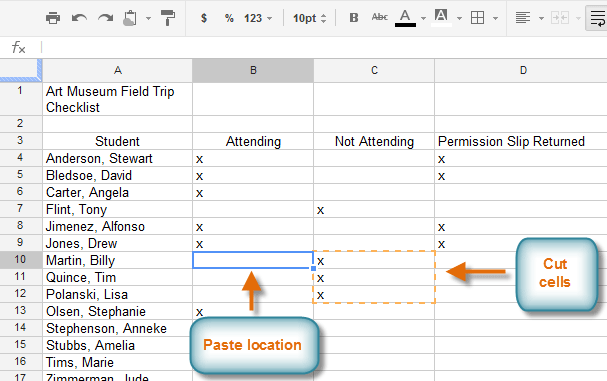Select the 'Tims, Marie' cell
The height and width of the screenshot is (381, 607).
[117, 362]
